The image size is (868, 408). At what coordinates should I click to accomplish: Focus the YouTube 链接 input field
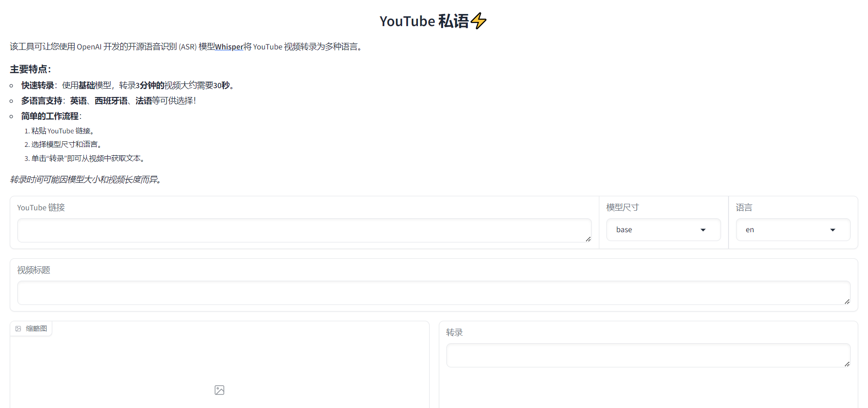[303, 230]
